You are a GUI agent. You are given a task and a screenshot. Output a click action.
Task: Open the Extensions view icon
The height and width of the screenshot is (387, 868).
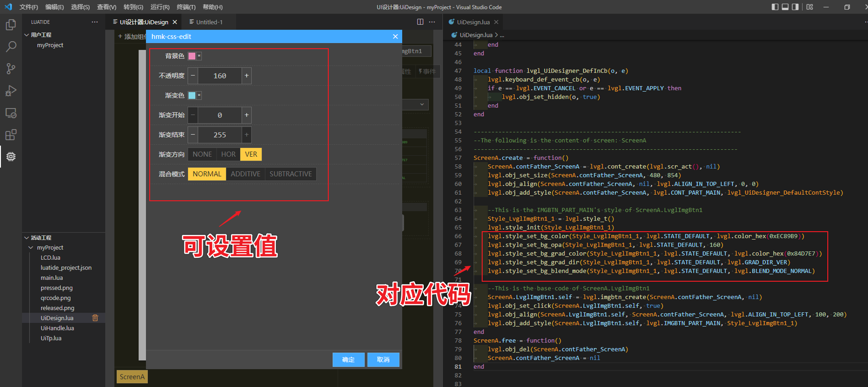pyautogui.click(x=11, y=135)
